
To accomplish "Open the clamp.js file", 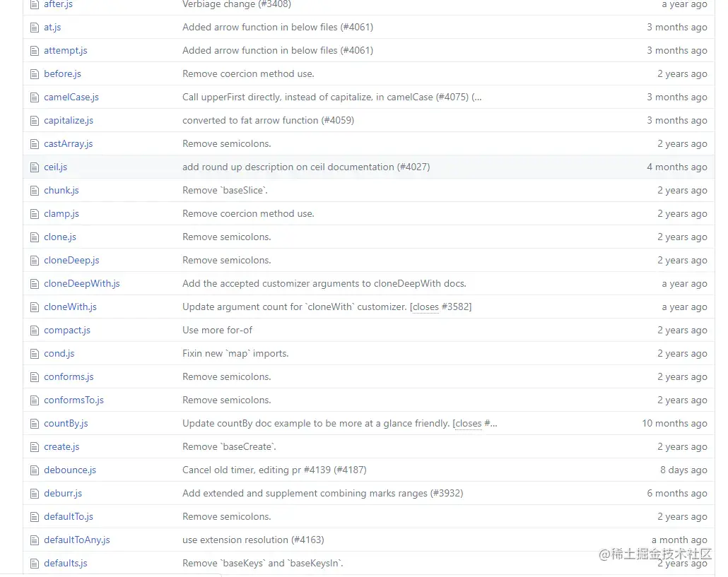I will point(61,214).
